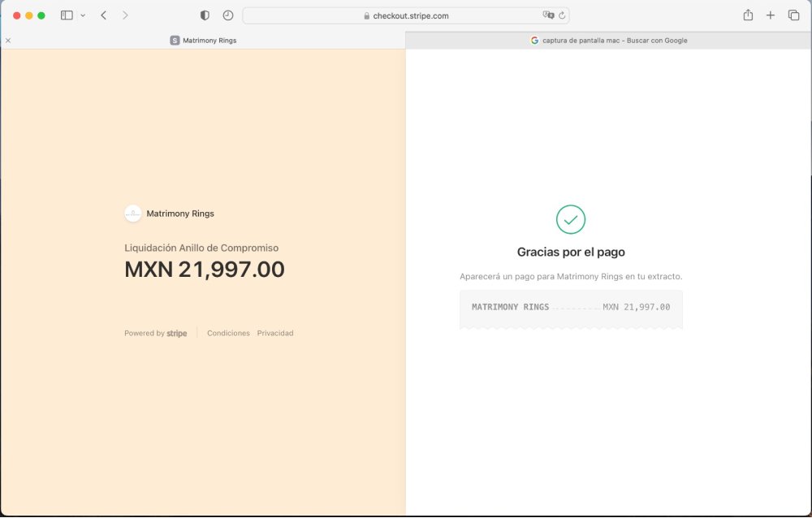
Task: Open Powered by Stripe link
Action: [155, 333]
